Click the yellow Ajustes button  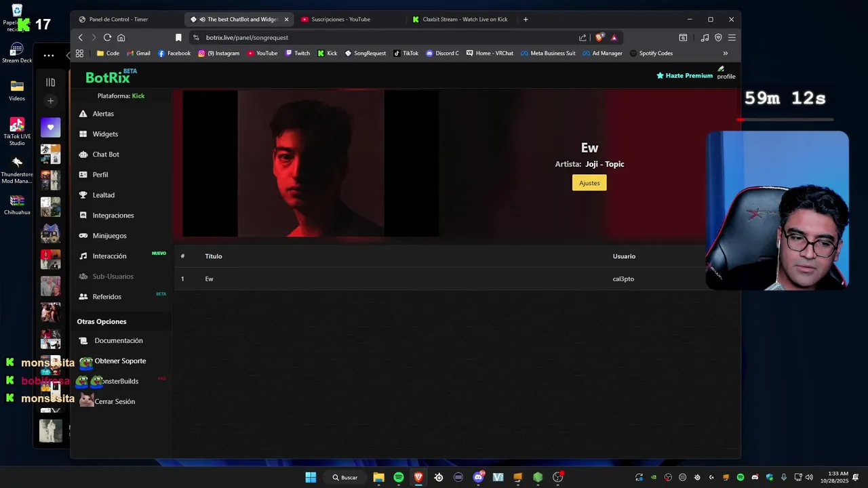click(589, 183)
